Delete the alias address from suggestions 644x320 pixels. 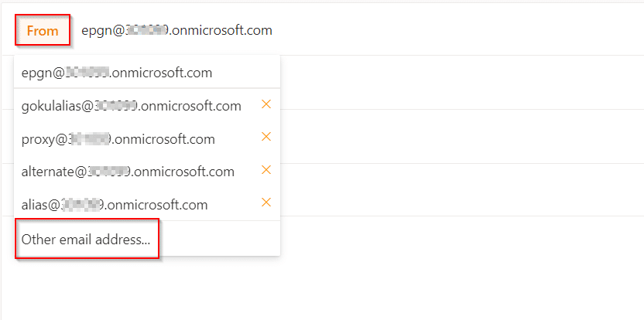[266, 203]
